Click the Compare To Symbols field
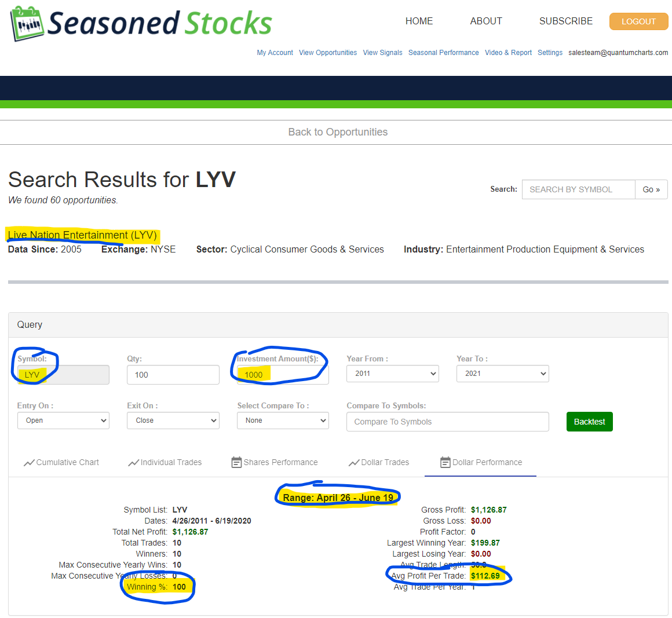The width and height of the screenshot is (672, 618). pos(447,422)
